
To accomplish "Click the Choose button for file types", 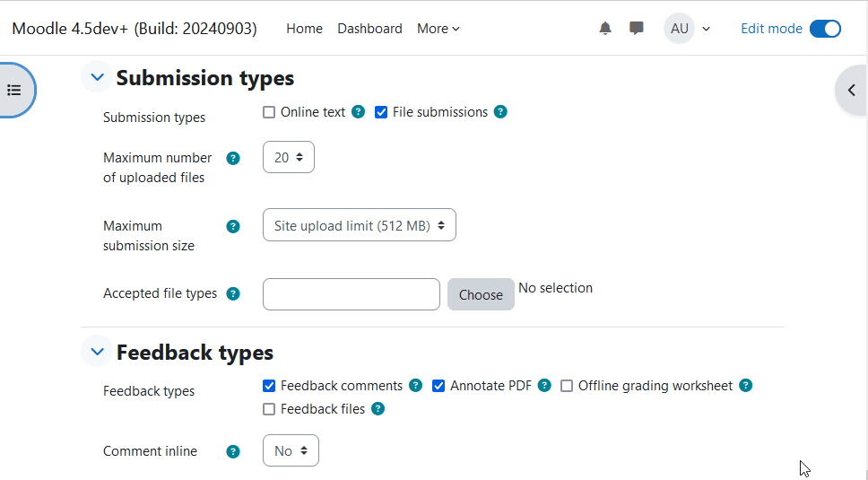I will coord(481,294).
